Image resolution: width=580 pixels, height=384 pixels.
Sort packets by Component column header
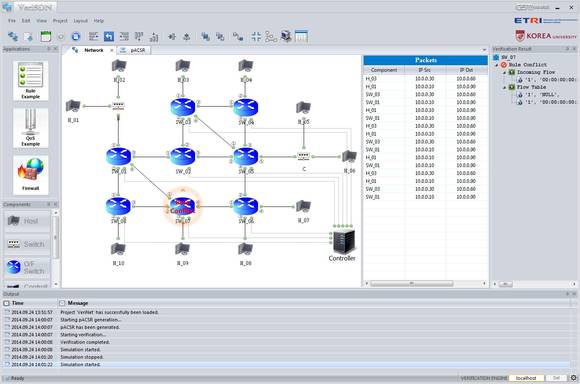(384, 70)
